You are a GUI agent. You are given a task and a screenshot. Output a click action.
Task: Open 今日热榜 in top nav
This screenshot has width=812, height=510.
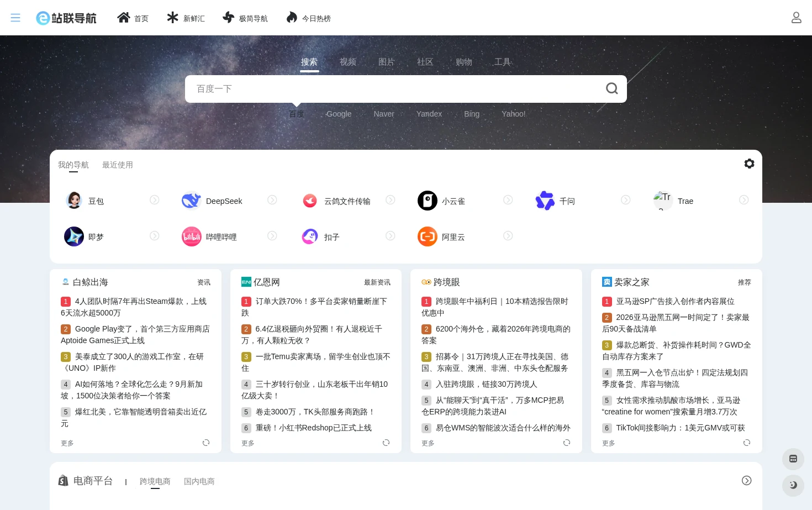tap(308, 18)
